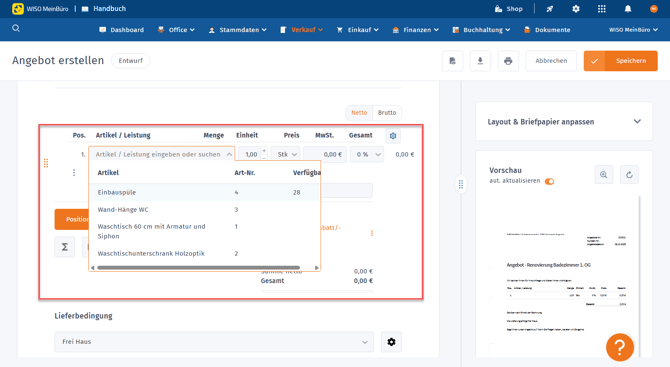Viewport: 670px width, 367px height.
Task: Open Einkauf menu
Action: (x=358, y=30)
